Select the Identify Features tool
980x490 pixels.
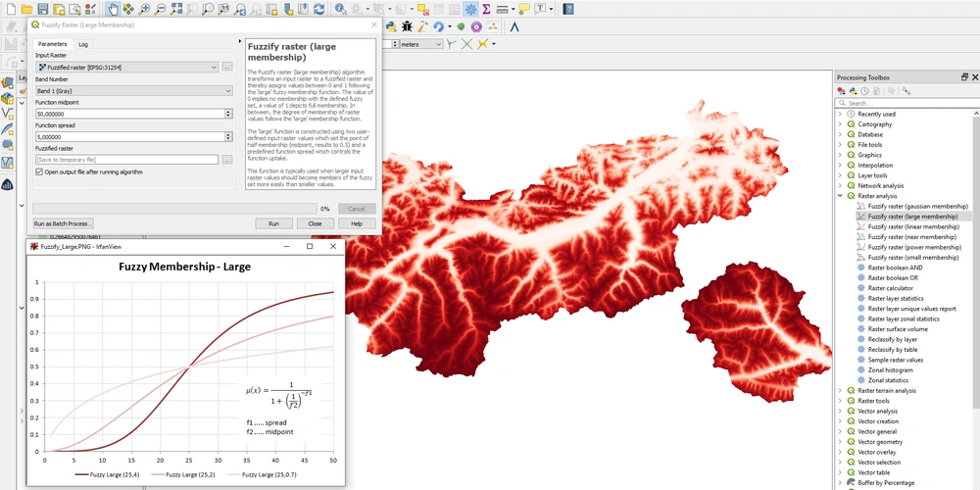coord(341,10)
